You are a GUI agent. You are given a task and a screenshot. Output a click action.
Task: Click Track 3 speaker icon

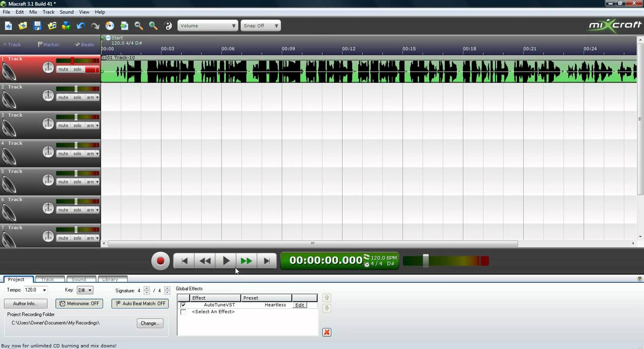pos(9,128)
